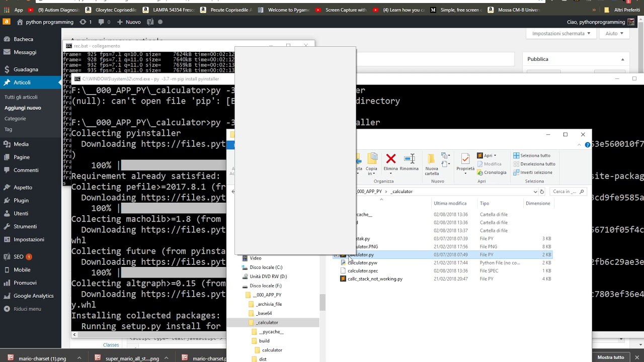Screen dimensions: 644x362
Task: Open the dist folder in the tree
Action: pos(263,359)
